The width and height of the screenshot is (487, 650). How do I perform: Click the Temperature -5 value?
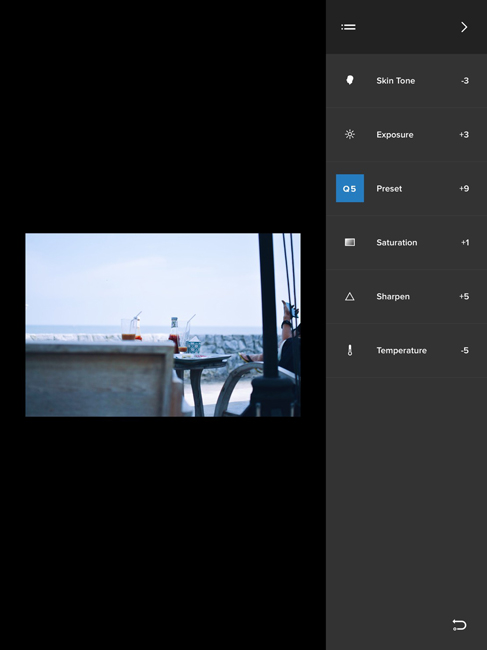click(x=465, y=350)
